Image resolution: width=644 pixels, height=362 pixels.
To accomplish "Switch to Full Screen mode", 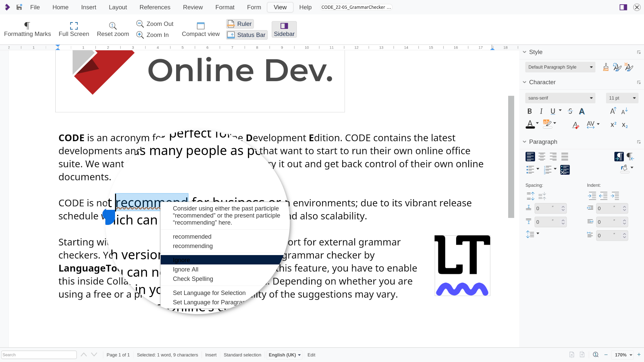I will coord(74,29).
